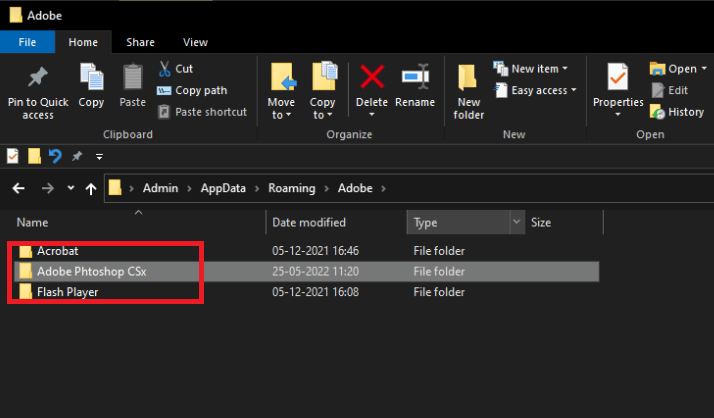Select the Cut scissors icon
Viewport: 714px width, 418px height.
point(164,69)
